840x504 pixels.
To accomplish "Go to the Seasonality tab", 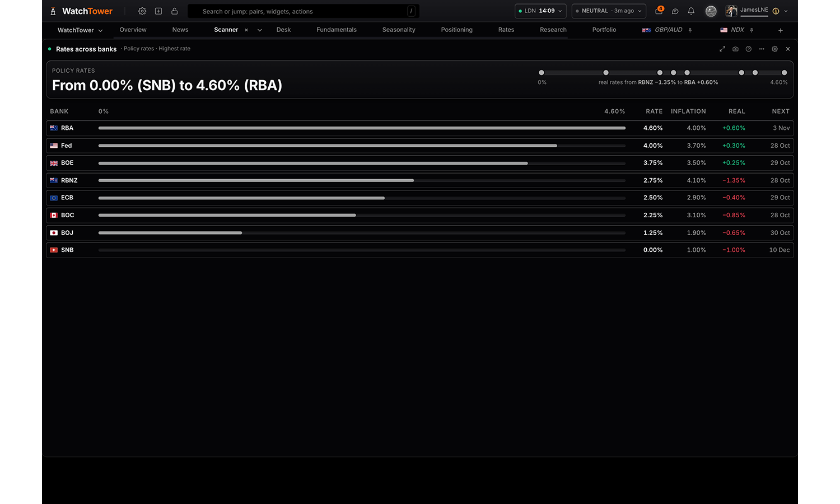I will (399, 30).
